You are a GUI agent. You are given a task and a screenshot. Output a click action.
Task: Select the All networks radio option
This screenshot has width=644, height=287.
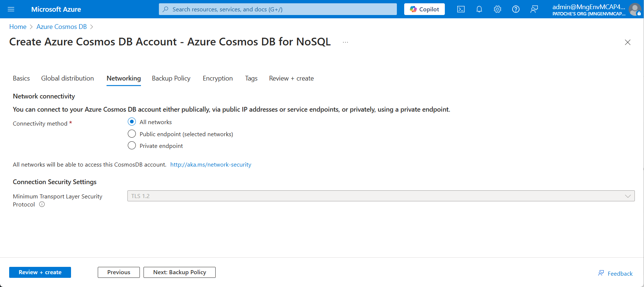(x=132, y=122)
